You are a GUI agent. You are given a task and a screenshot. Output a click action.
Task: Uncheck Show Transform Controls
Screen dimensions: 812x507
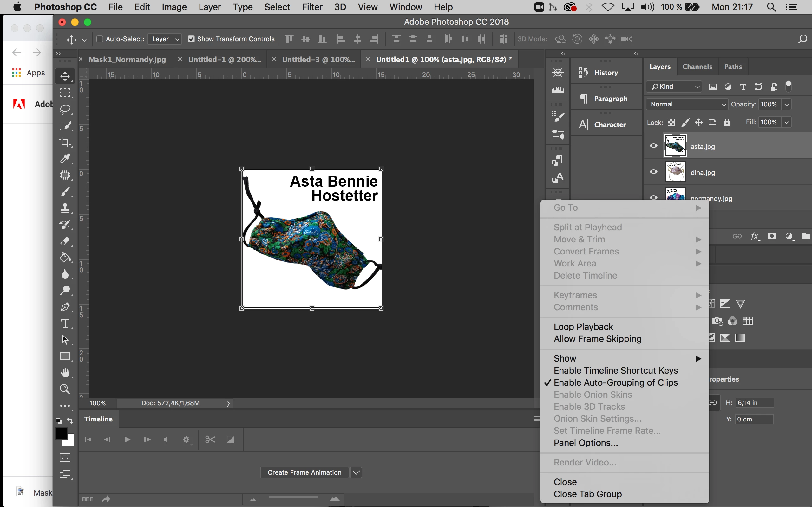191,39
